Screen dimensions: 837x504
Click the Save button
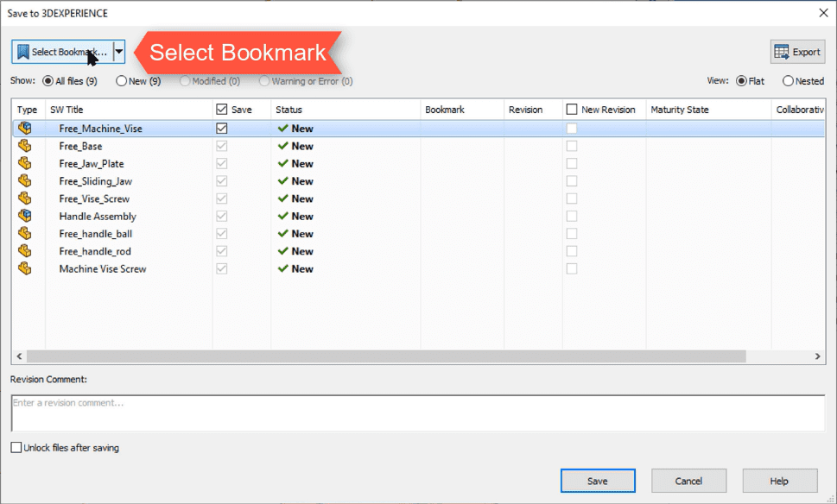click(x=598, y=481)
